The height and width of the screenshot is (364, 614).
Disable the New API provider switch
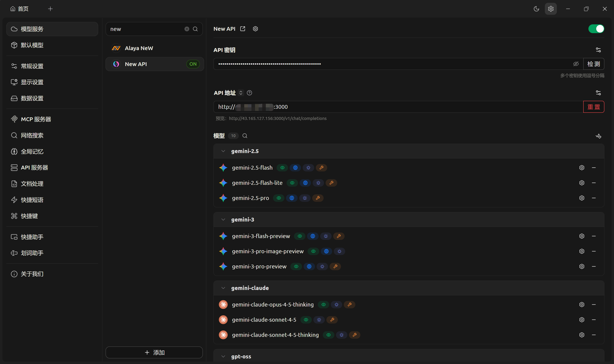pos(596,29)
